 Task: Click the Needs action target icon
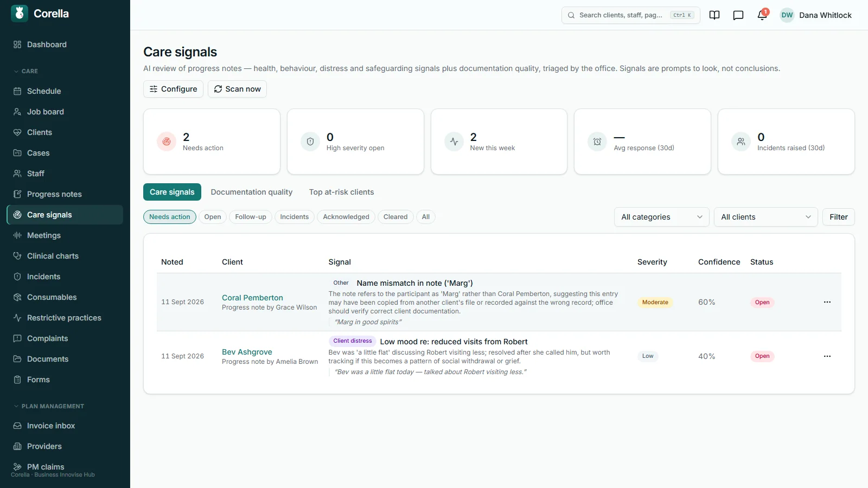point(167,142)
